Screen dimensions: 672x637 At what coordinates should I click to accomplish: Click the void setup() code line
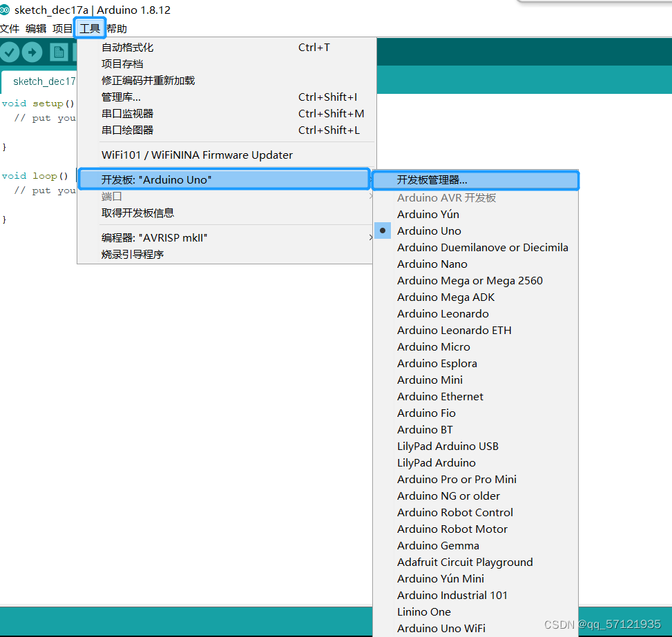pyautogui.click(x=38, y=104)
